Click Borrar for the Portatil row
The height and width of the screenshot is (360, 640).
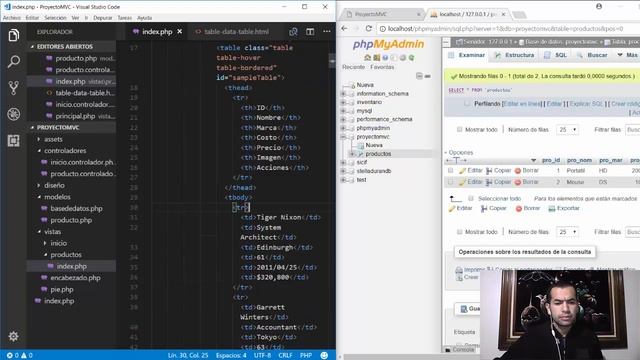point(527,171)
